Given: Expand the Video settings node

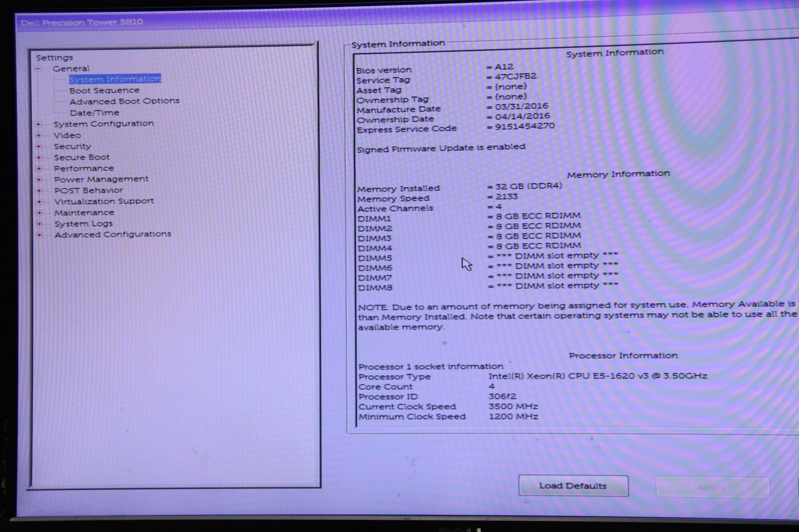Looking at the screenshot, I should pyautogui.click(x=38, y=135).
